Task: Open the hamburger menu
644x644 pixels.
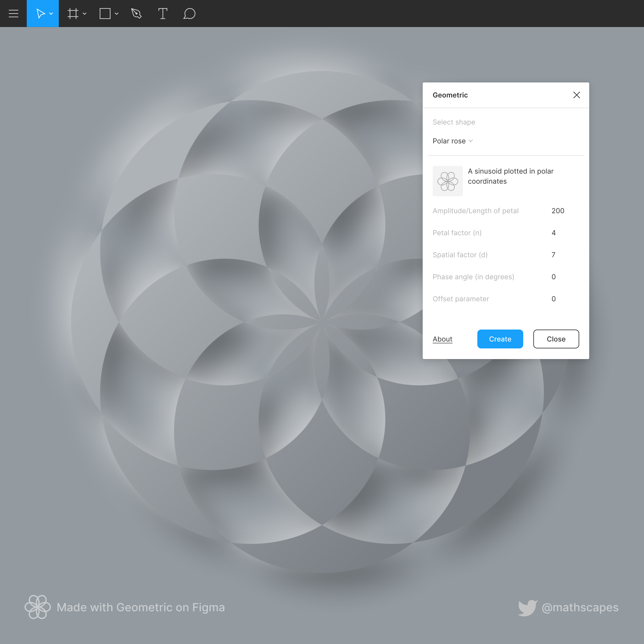Action: [13, 14]
